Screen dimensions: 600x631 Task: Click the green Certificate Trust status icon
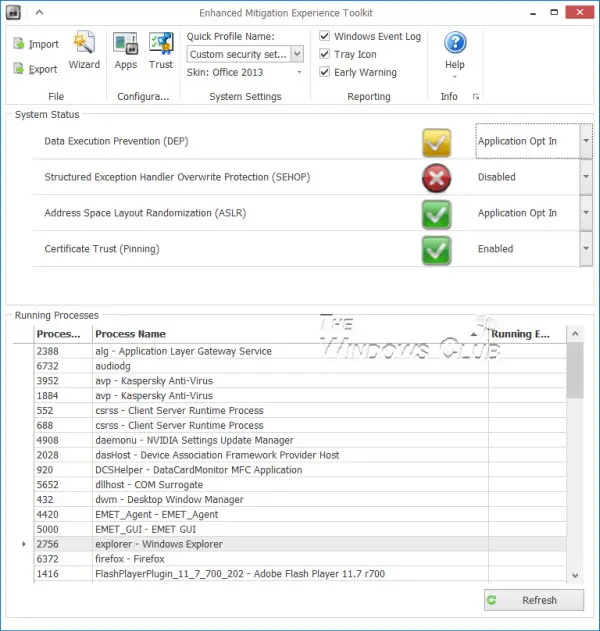click(x=436, y=250)
